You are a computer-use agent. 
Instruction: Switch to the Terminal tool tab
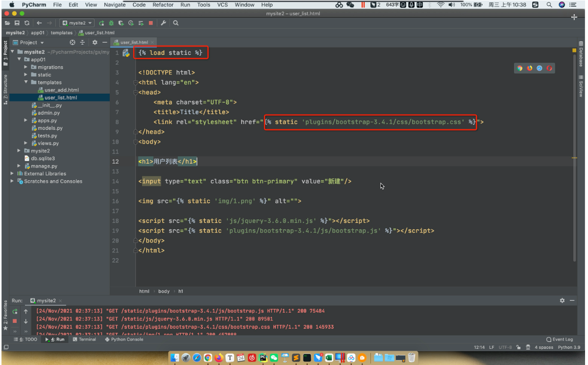click(x=84, y=339)
